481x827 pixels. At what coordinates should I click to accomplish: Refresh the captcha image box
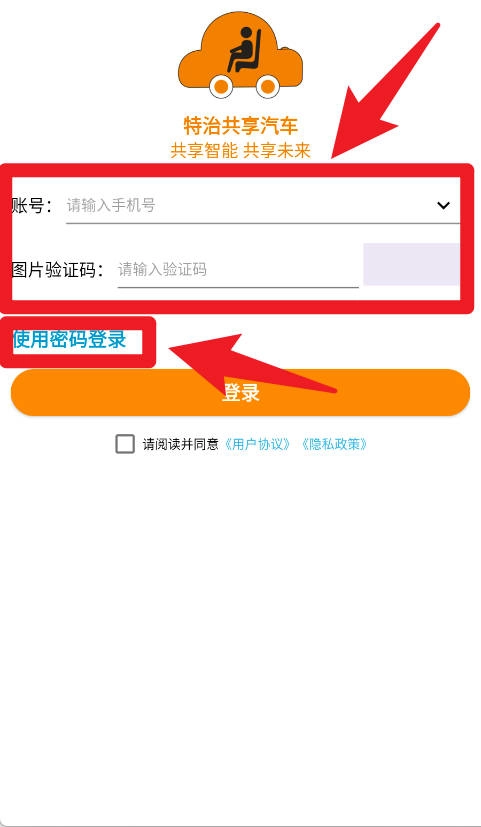[411, 264]
